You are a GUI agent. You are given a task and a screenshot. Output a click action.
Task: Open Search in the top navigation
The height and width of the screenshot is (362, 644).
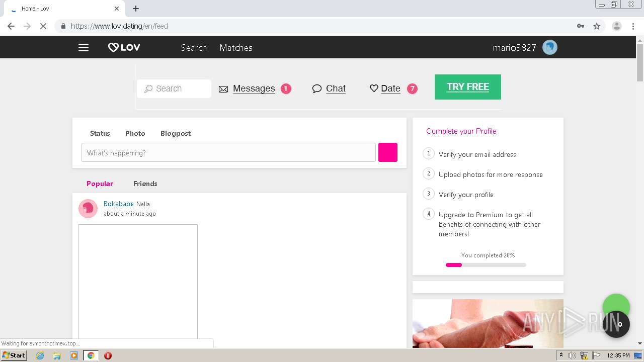point(194,48)
